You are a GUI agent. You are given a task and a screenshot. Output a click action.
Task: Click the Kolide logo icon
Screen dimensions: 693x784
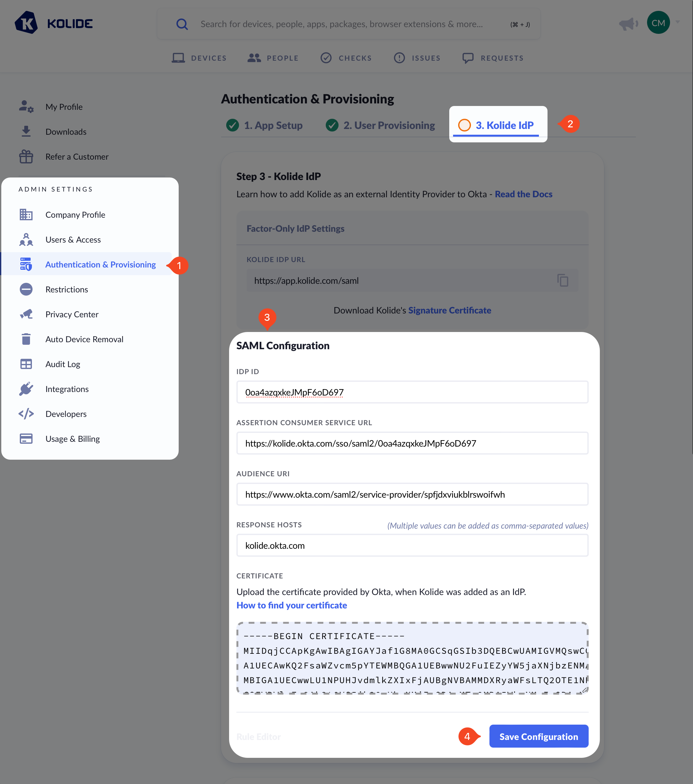(26, 23)
